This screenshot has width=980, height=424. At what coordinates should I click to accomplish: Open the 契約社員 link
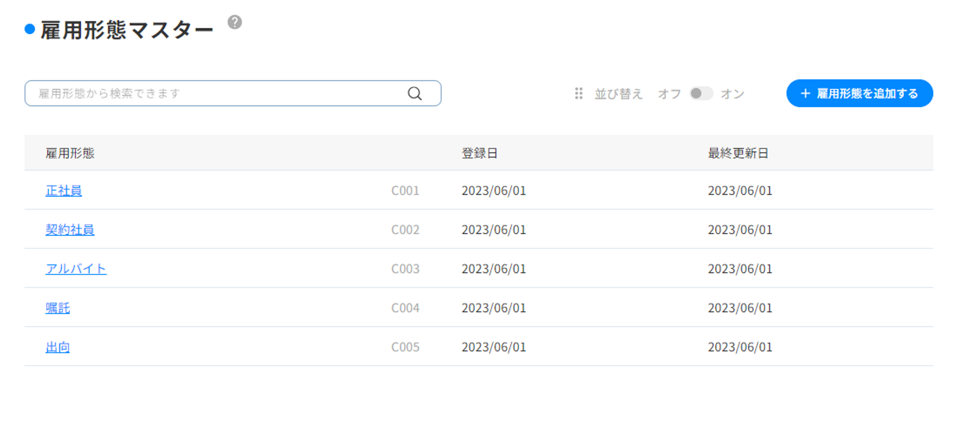pos(70,230)
